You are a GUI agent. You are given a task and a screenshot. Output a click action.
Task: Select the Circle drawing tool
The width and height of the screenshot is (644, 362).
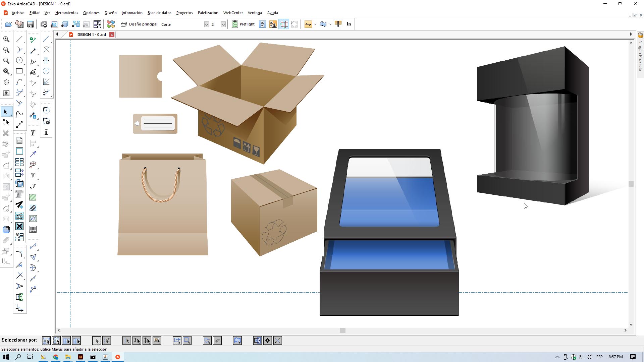(x=19, y=61)
